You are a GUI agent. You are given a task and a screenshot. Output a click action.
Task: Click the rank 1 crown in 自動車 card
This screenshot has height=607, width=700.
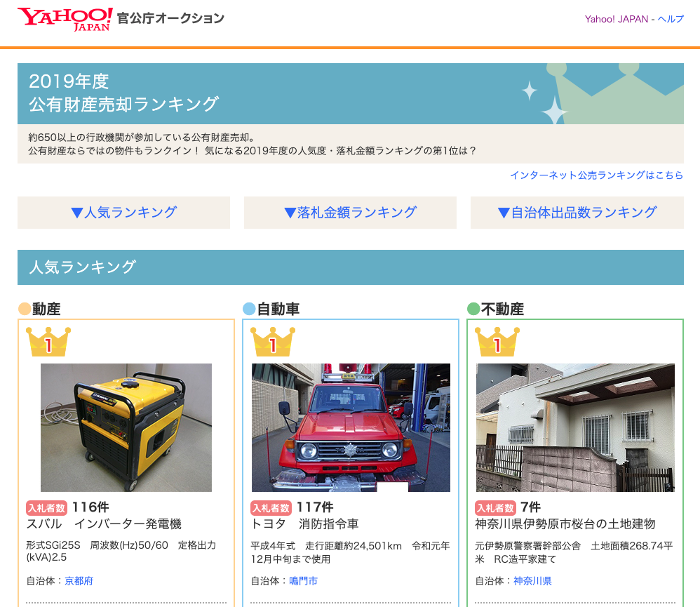273,342
